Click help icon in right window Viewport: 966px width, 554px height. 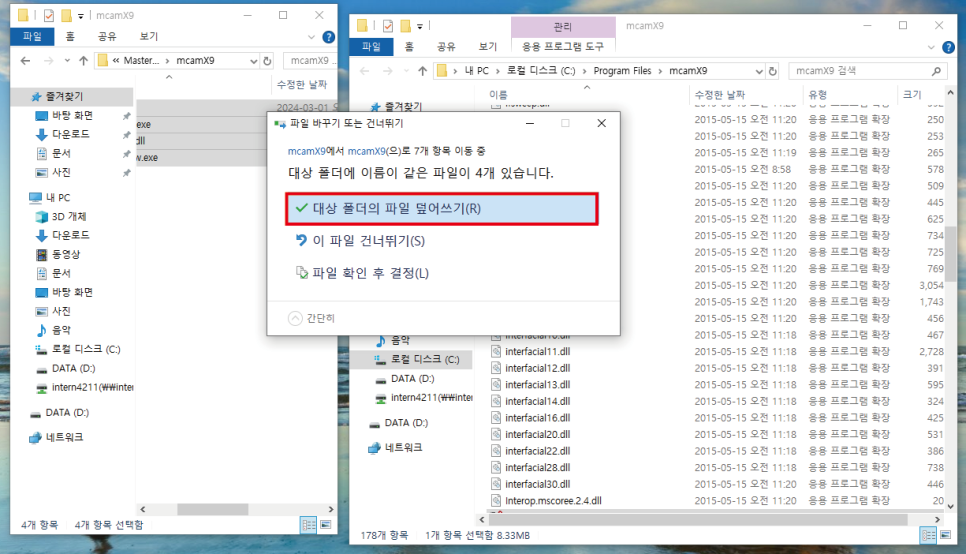[x=949, y=47]
